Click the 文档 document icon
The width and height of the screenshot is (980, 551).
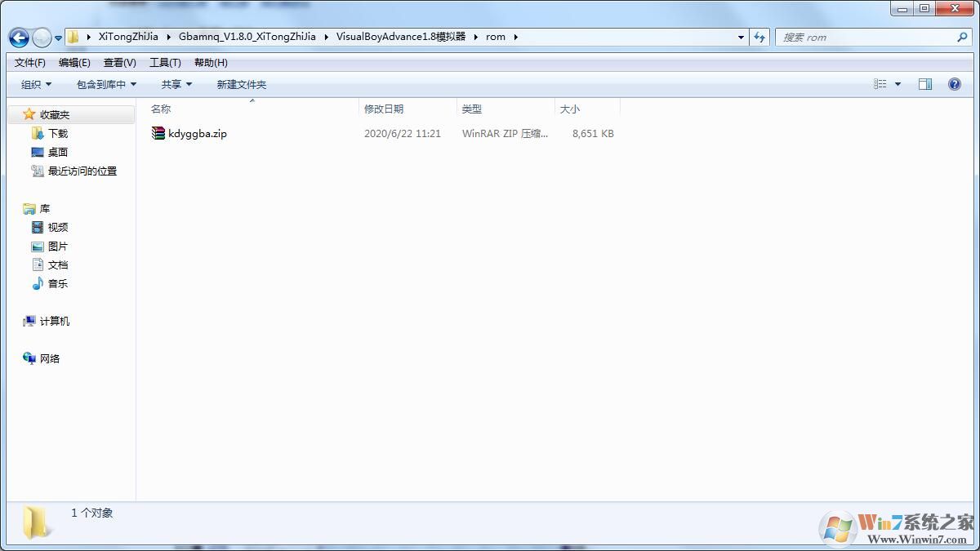37,264
